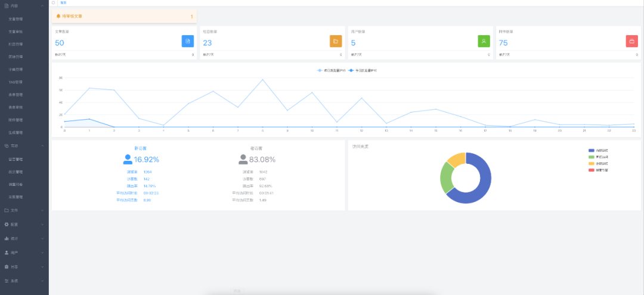Click the gear icon beside 配置 in sidebar
Screen dimensions: 644x295
6,225
